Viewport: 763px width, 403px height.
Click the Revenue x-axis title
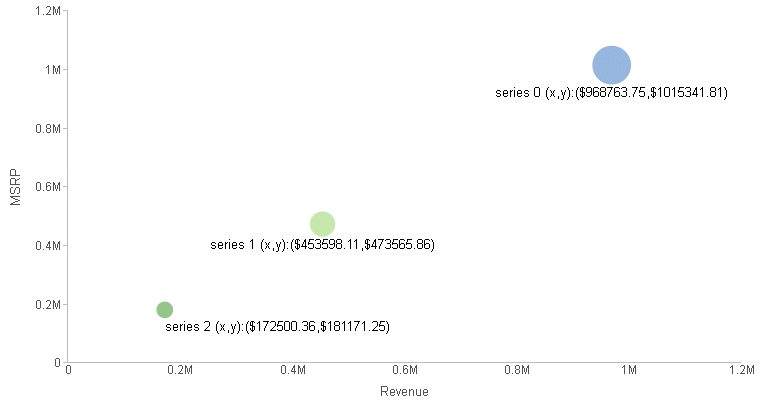(404, 391)
